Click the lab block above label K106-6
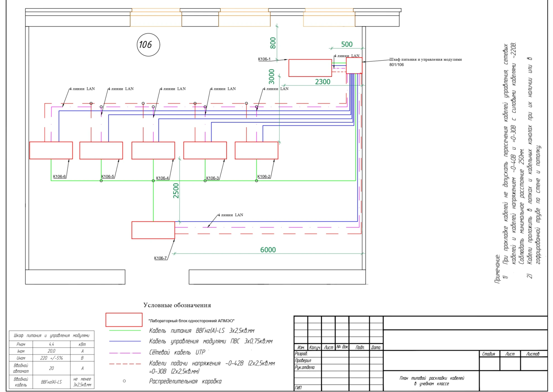Viewport: 553px width, 392px height. tap(51, 150)
